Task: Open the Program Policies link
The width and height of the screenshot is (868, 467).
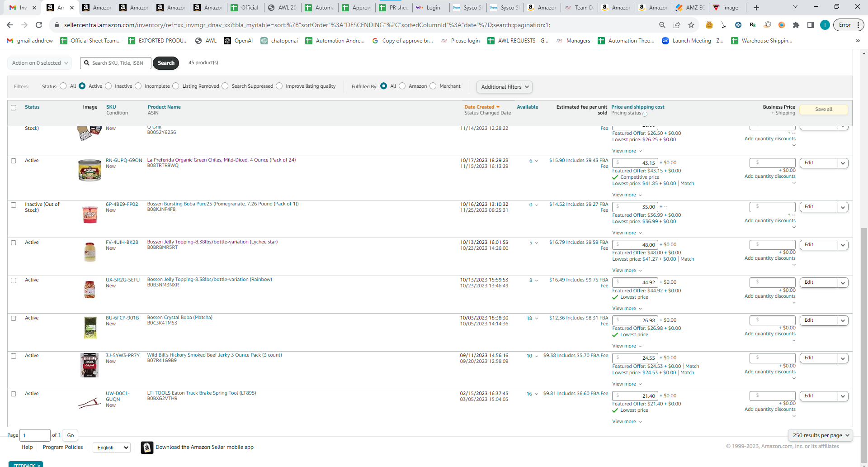Action: (x=63, y=447)
